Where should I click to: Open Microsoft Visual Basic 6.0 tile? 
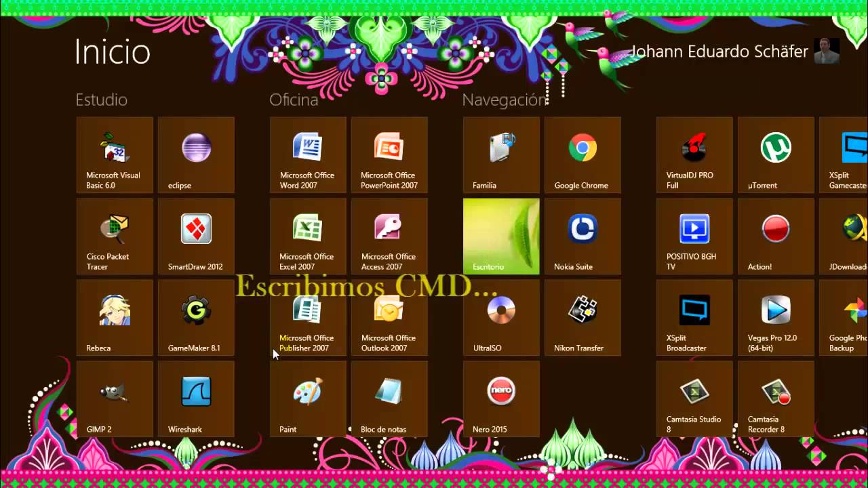115,155
